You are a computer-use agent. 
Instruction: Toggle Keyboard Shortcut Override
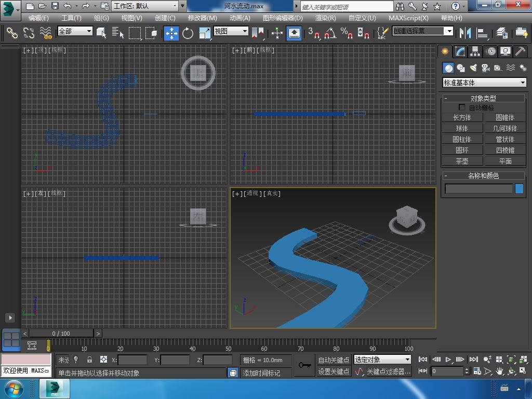pyautogui.click(x=294, y=33)
